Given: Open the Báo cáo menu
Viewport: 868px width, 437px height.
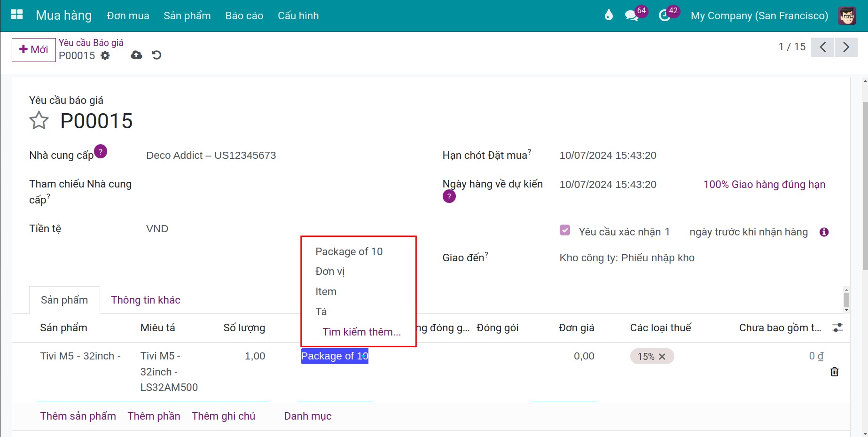Looking at the screenshot, I should [244, 16].
